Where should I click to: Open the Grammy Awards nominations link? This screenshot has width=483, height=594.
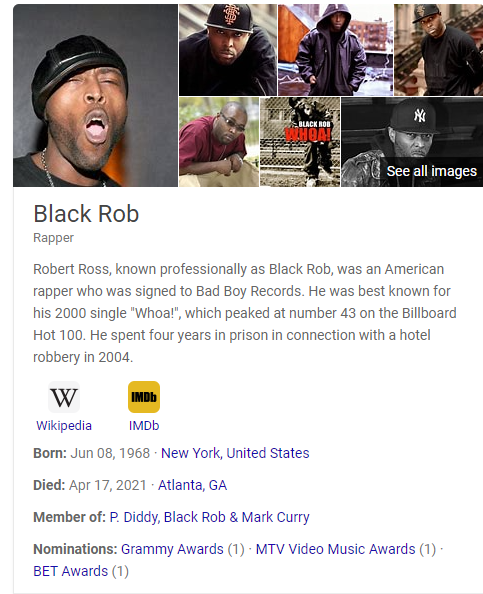pyautogui.click(x=172, y=549)
